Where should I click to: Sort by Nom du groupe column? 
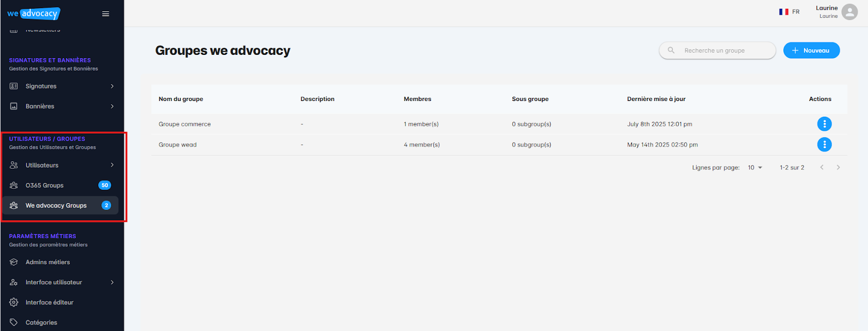tap(181, 99)
